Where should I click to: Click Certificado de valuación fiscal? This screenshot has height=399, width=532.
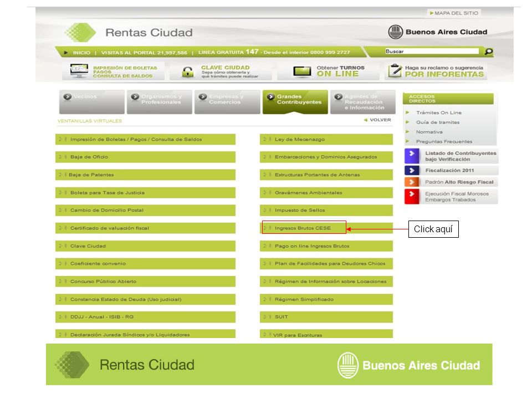coord(145,228)
